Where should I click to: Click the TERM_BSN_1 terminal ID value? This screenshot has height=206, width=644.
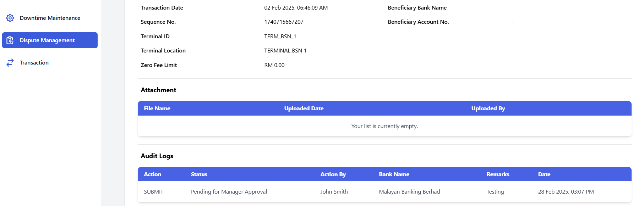pos(280,36)
